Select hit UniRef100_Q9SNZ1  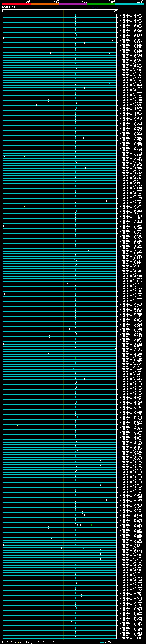pos(131,30)
